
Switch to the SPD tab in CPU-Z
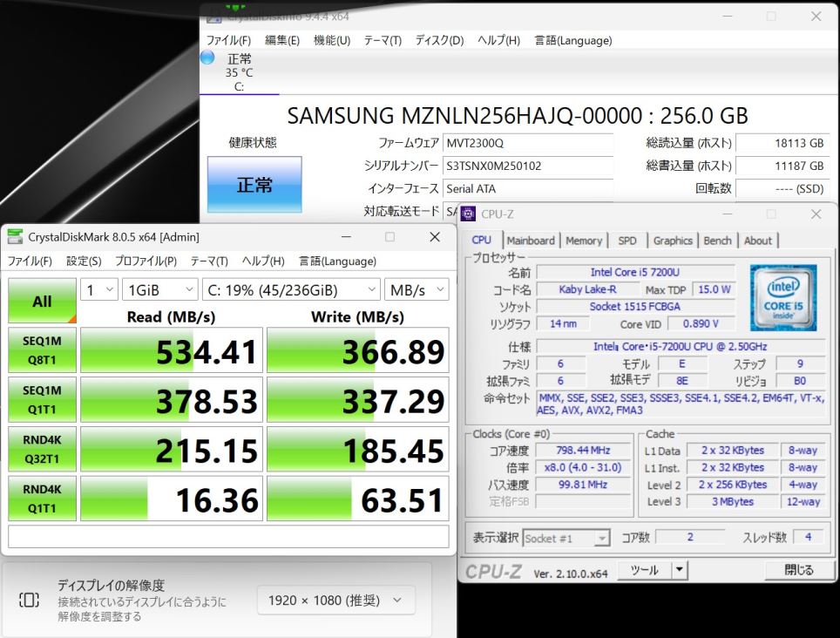tap(627, 241)
